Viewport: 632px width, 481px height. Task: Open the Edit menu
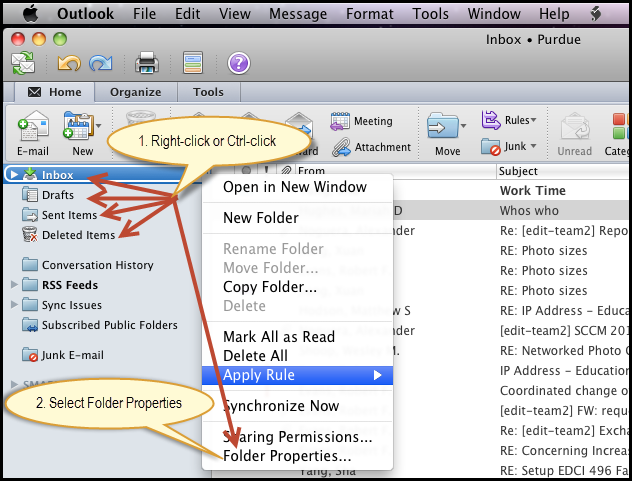[187, 14]
